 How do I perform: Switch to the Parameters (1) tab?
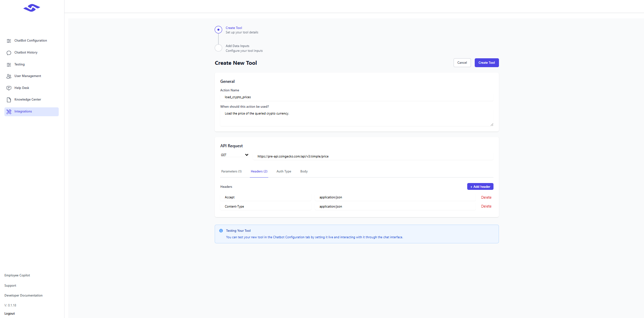tap(231, 171)
